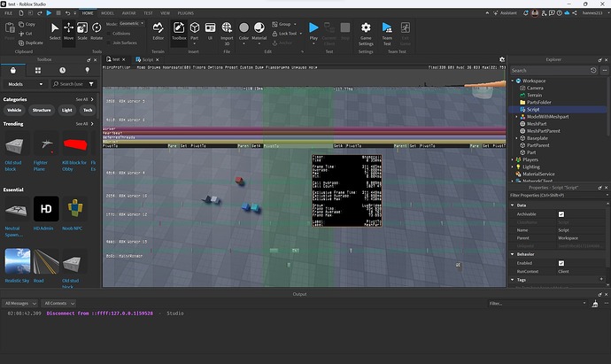Open the Mode Geometric dropdown

point(132,24)
